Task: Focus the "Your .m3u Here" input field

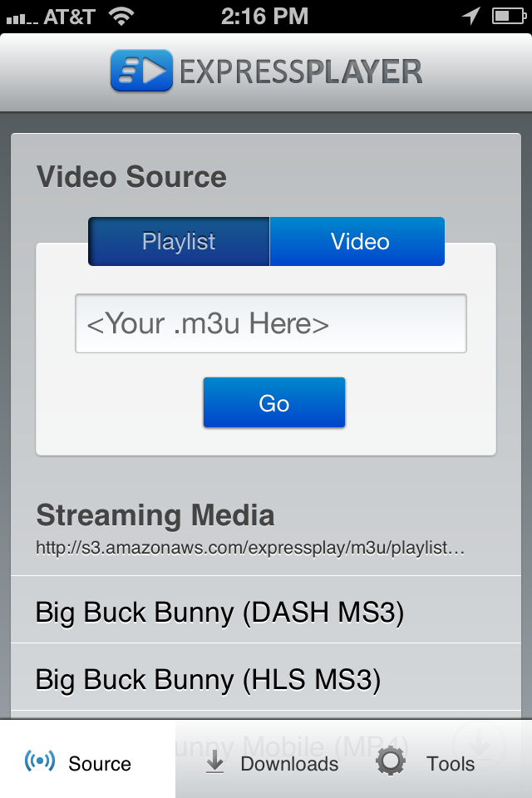Action: pos(270,323)
